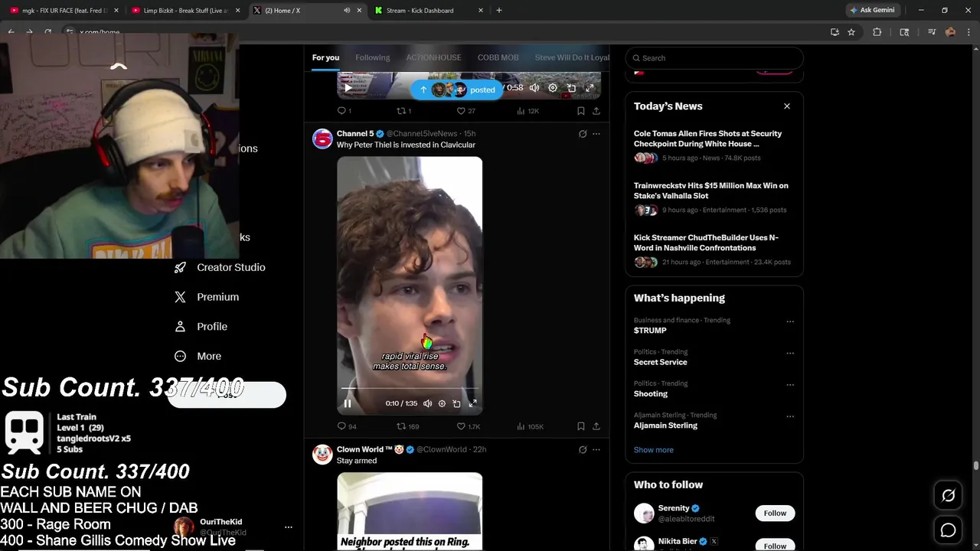Close the Today's News panel
This screenshot has width=980, height=551.
[786, 106]
